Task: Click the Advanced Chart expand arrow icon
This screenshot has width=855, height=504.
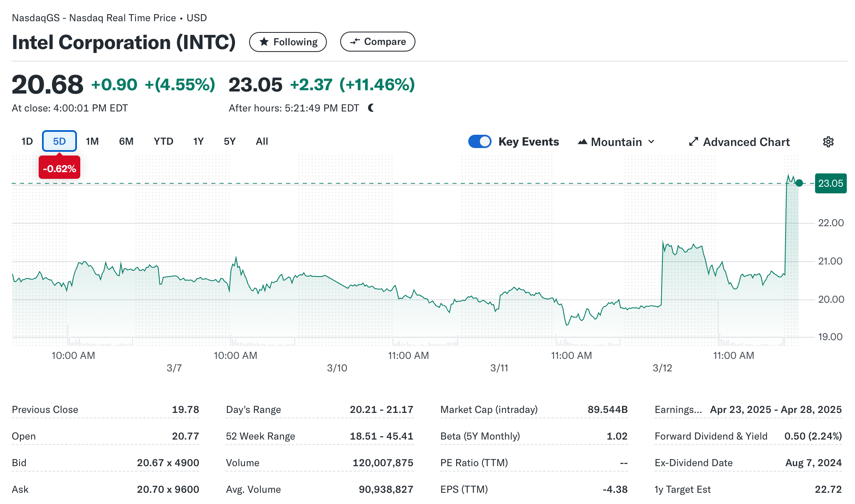Action: point(693,142)
